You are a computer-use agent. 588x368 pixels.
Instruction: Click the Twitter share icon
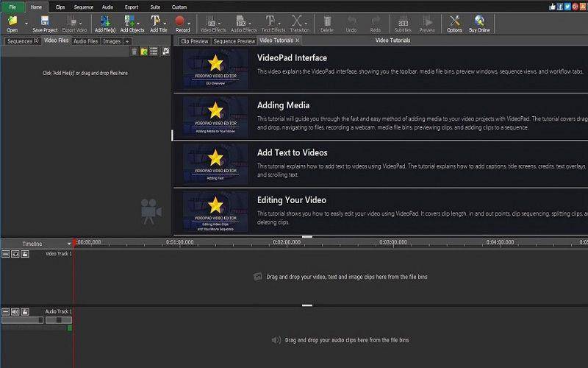[x=567, y=7]
